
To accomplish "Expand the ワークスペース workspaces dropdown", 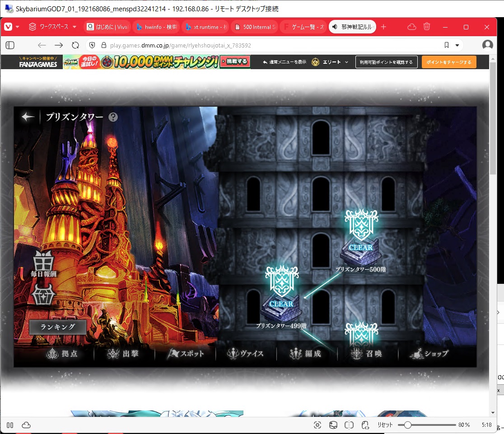I will (x=53, y=27).
